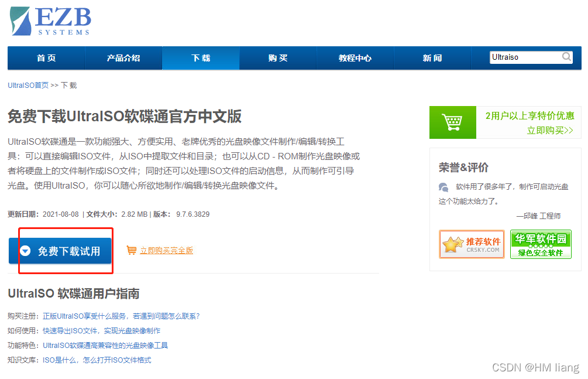Open UltraISO软碟通高兼容性的光盘映像工具 link

[105, 346]
